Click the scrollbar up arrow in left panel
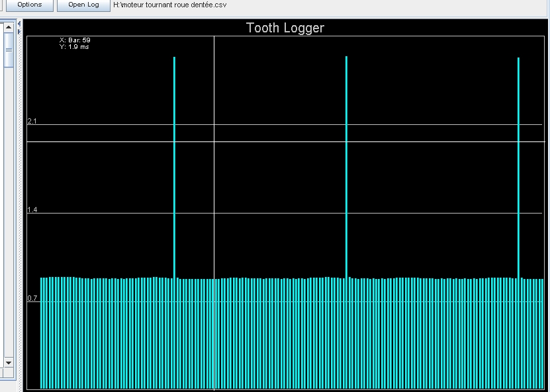 [9, 28]
